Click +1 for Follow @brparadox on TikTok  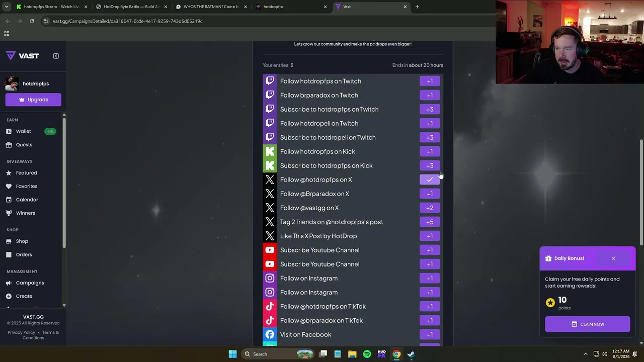pos(430,320)
